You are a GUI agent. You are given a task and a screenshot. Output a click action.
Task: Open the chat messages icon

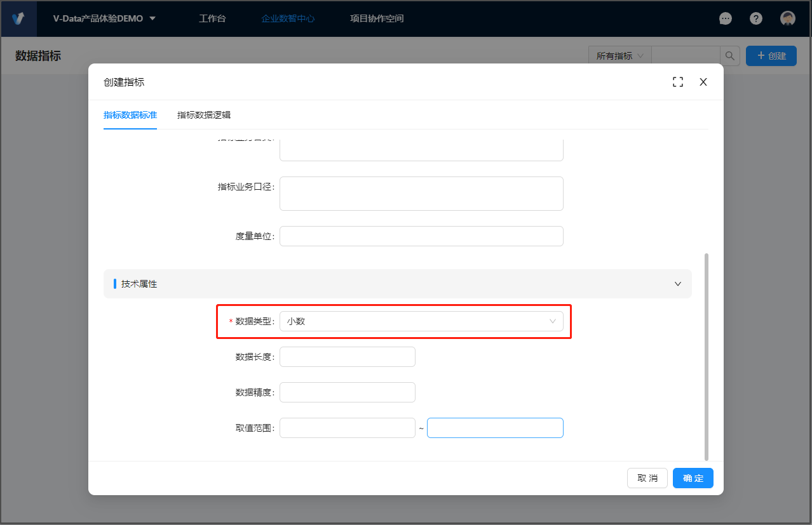[x=725, y=18]
